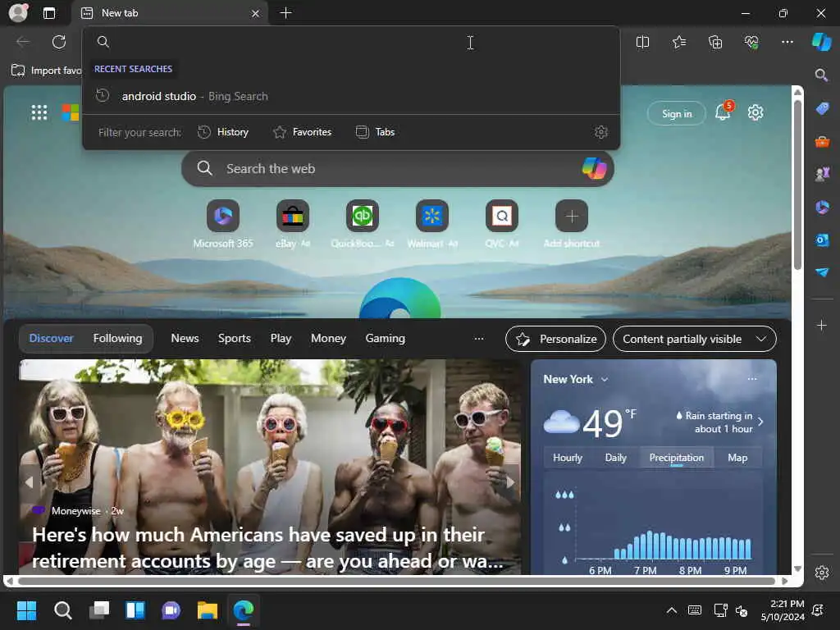
Task: Open the Edge profile avatar
Action: click(18, 13)
